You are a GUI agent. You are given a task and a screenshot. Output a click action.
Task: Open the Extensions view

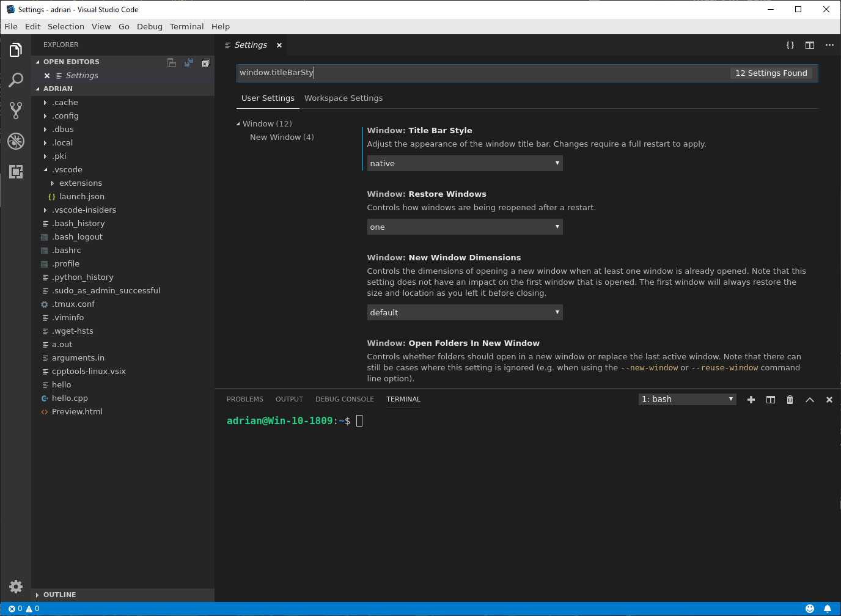(x=16, y=172)
